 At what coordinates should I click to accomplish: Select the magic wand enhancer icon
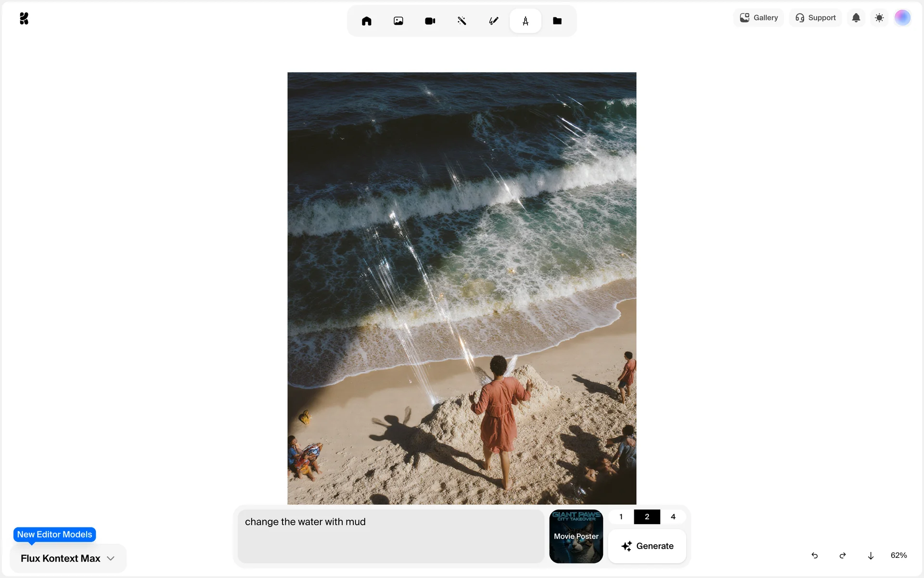point(462,21)
